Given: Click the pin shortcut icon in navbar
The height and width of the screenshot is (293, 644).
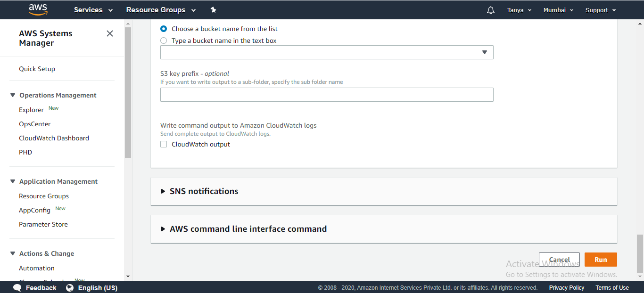Looking at the screenshot, I should (x=213, y=10).
